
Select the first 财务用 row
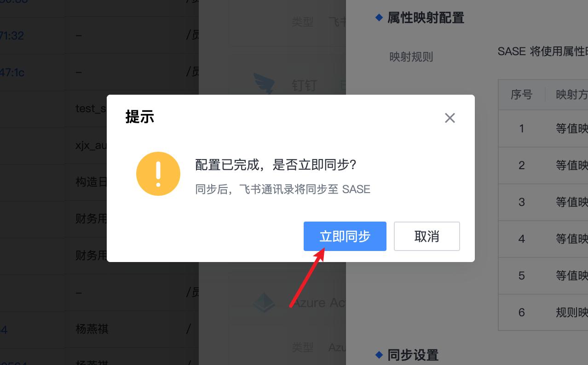pyautogui.click(x=91, y=218)
